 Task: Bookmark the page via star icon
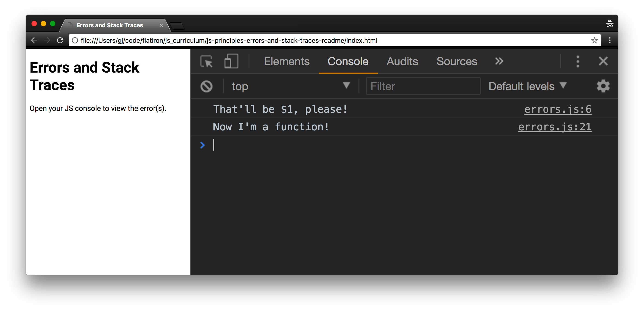click(x=594, y=40)
